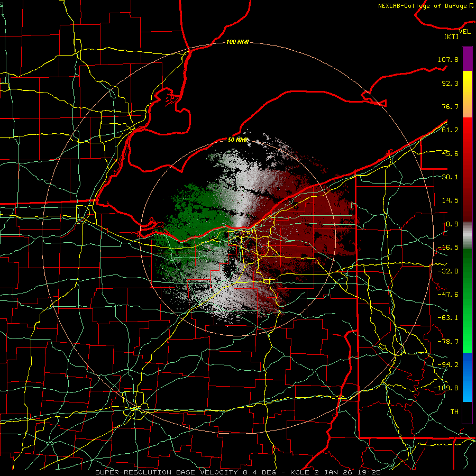Select the -78.7 scale value
The height and width of the screenshot is (476, 476).
(448, 342)
